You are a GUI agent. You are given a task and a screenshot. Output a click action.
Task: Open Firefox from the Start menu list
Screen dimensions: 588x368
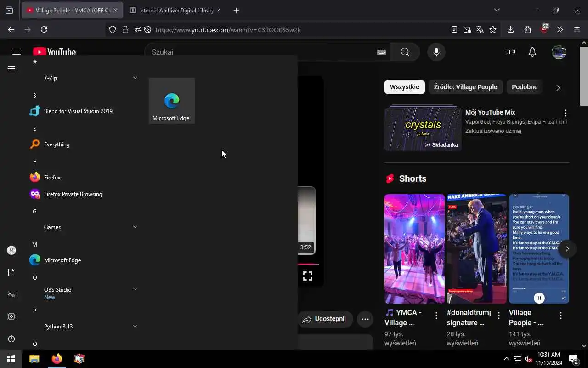83,177
